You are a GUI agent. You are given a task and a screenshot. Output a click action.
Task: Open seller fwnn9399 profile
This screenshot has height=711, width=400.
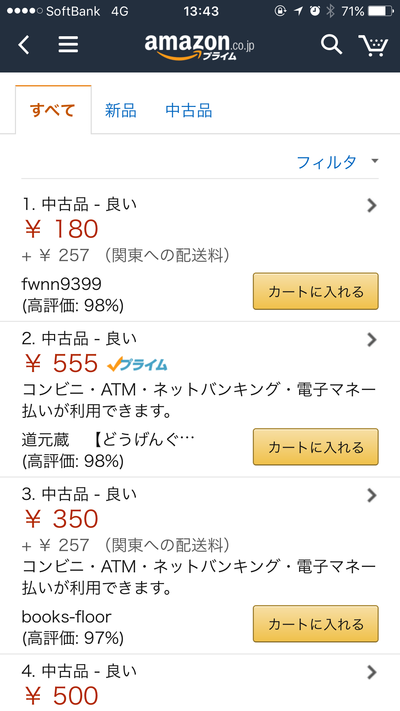62,284
